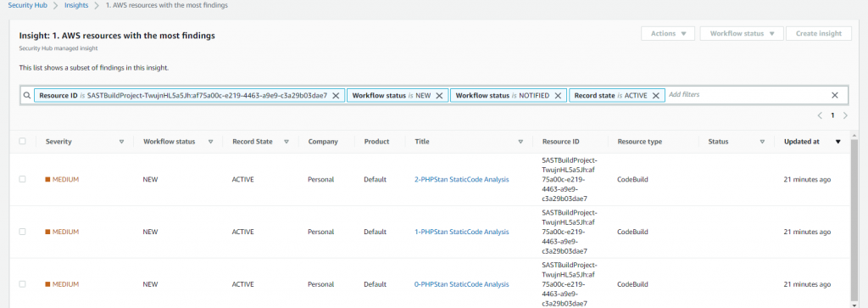Open the Actions dropdown
The height and width of the screenshot is (308, 868).
668,33
